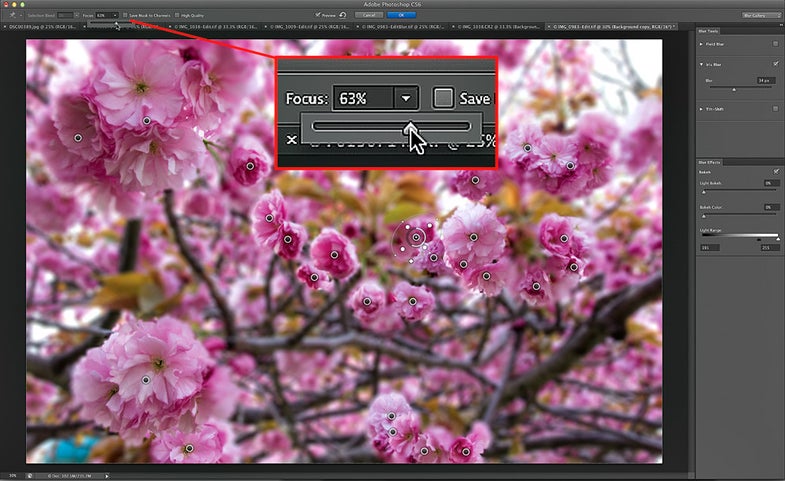The width and height of the screenshot is (785, 481).
Task: Enable the High Quality checkbox
Action: (x=178, y=16)
